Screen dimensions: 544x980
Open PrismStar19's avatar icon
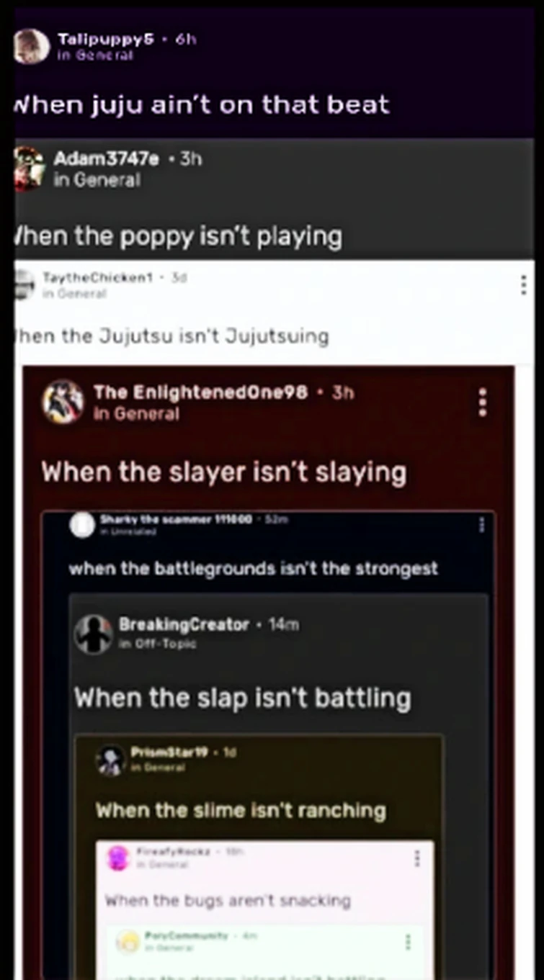[x=111, y=760]
